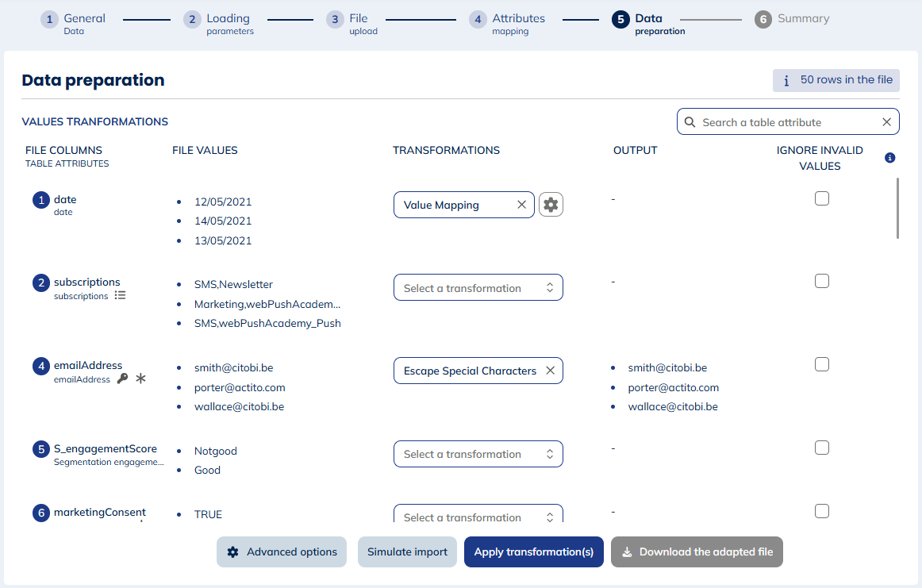Check ignore invalid values for emailAddress

click(x=821, y=364)
